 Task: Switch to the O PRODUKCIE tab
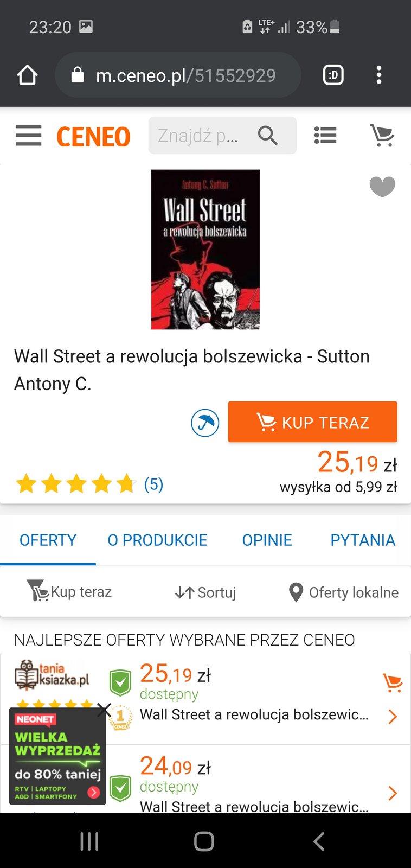tap(158, 540)
